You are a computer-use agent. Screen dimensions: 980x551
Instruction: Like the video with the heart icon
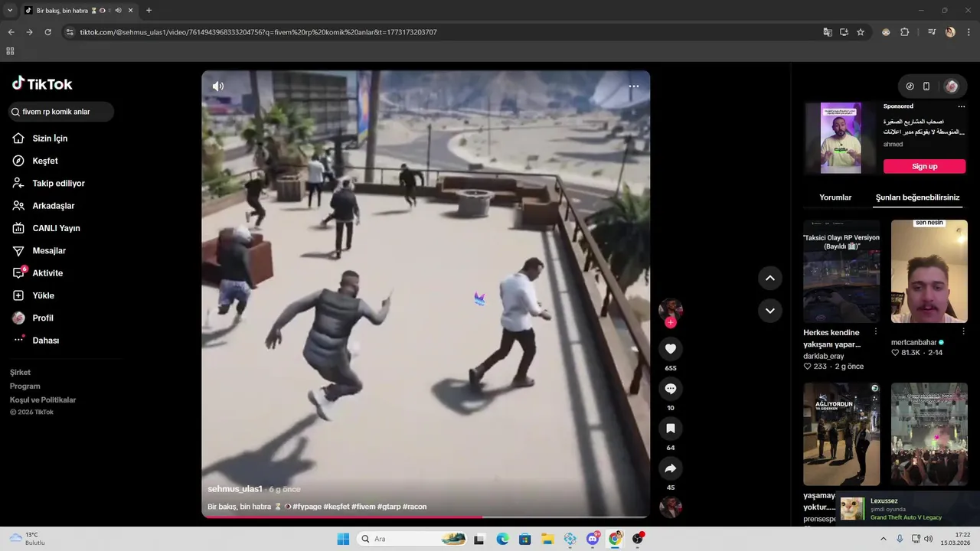tap(671, 349)
